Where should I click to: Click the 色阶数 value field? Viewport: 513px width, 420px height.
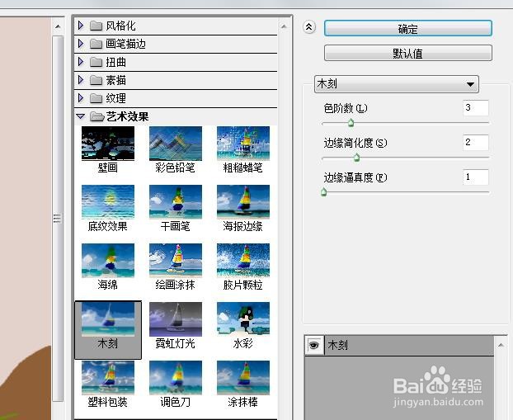(x=476, y=108)
